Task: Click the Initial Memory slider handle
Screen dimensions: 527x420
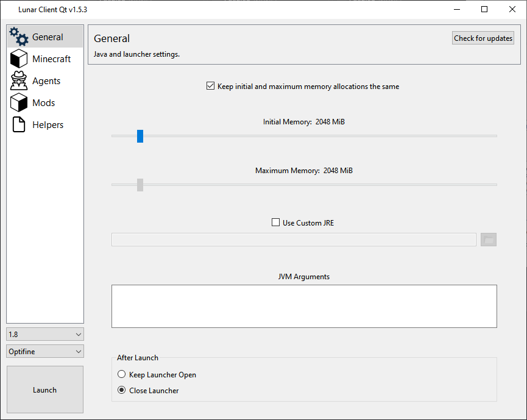Action: pyautogui.click(x=140, y=136)
